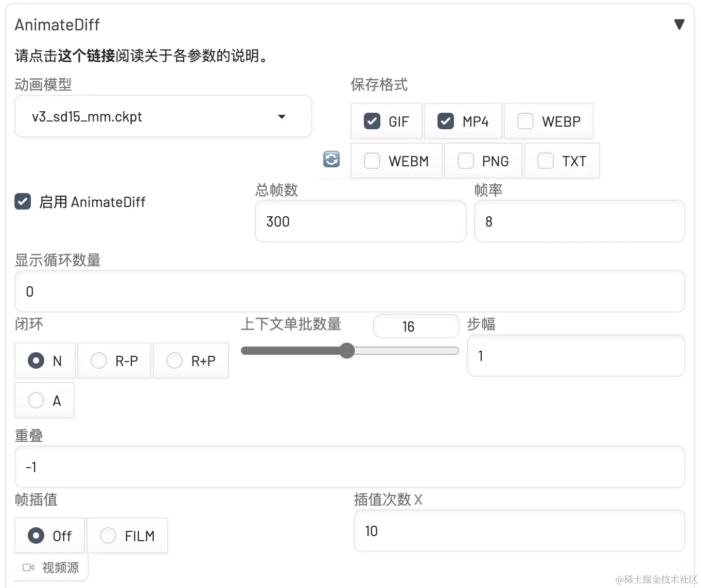Image resolution: width=701 pixels, height=588 pixels.
Task: Click the 显示循环数量 input field
Action: (350, 291)
